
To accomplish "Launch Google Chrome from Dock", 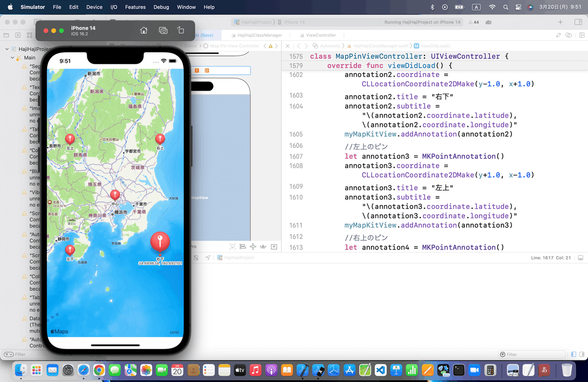I will [x=99, y=370].
